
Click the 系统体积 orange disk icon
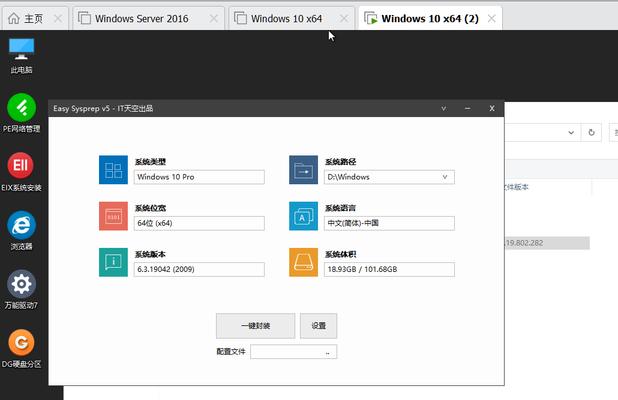303,262
